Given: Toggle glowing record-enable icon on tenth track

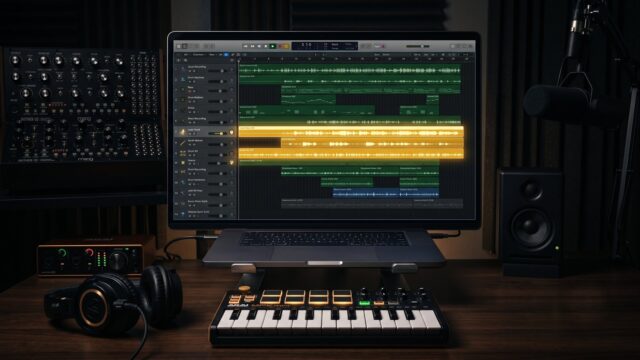Looking at the screenshot, I should pos(232,163).
